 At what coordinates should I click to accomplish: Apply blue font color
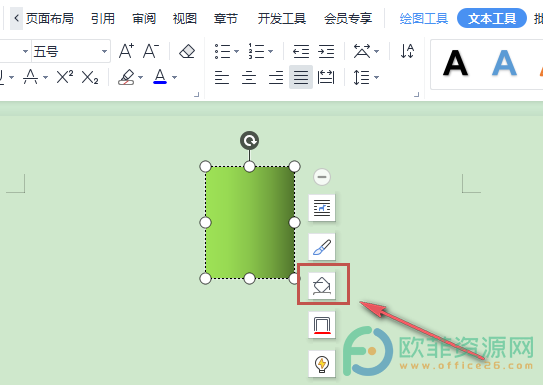(x=160, y=77)
